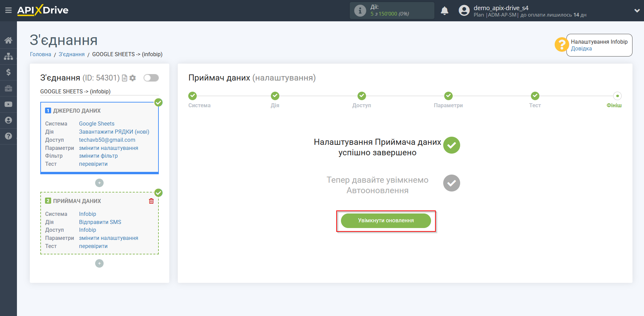
Task: Click the yellow help question mark icon
Action: coord(561,45)
